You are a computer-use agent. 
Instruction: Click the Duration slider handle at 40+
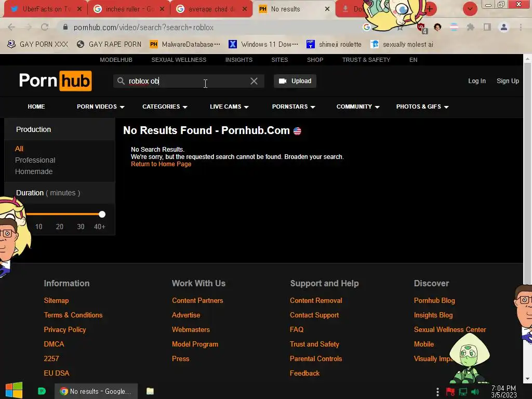[102, 215]
